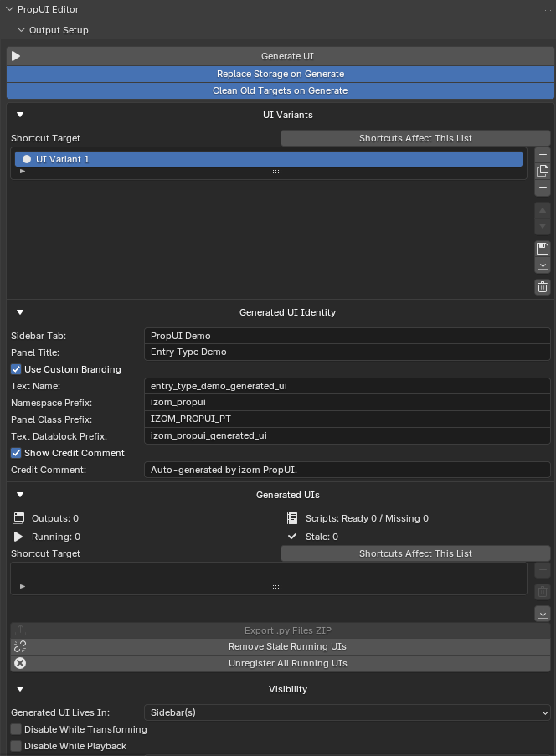Image resolution: width=556 pixels, height=756 pixels.
Task: Click trash icon beside Generated UIs list
Action: (543, 592)
